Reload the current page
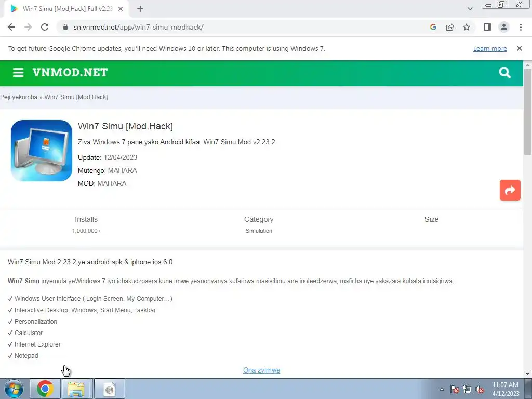Image resolution: width=532 pixels, height=399 pixels. (45, 27)
